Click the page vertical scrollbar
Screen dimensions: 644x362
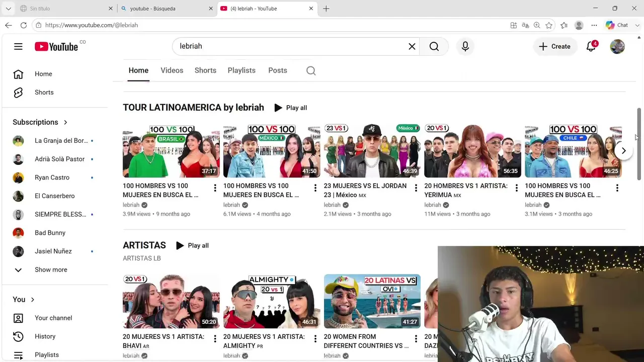point(639,144)
